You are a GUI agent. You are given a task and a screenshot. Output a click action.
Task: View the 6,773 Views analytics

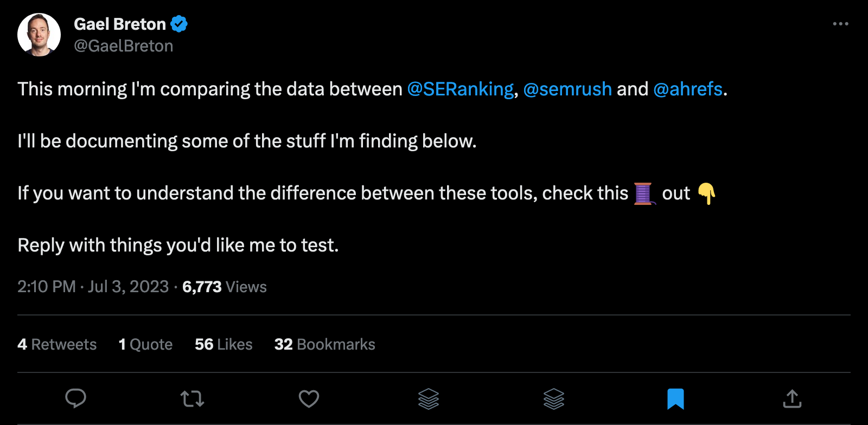(224, 287)
